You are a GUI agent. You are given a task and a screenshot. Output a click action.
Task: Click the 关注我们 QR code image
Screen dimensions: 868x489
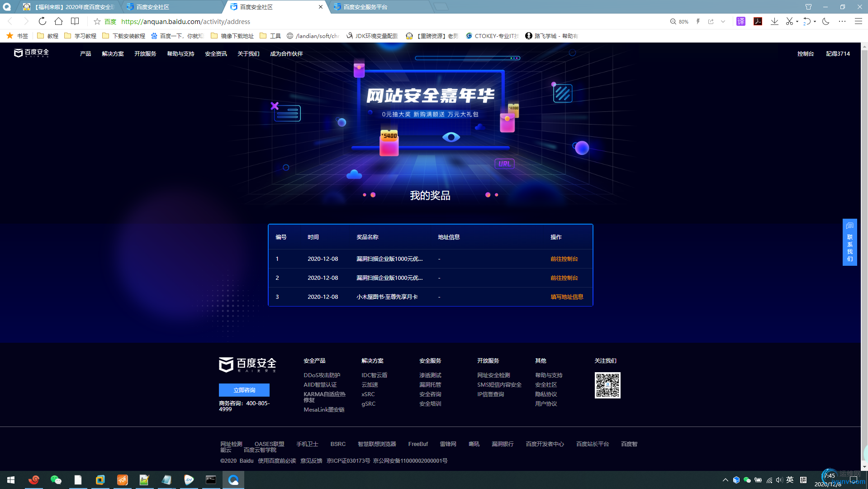coord(607,385)
